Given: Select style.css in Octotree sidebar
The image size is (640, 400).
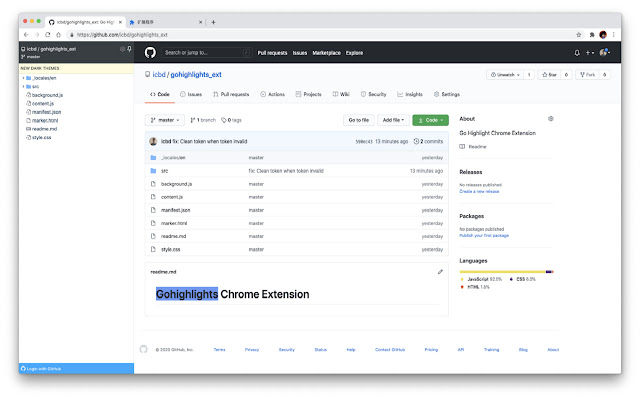Looking at the screenshot, I should [42, 138].
